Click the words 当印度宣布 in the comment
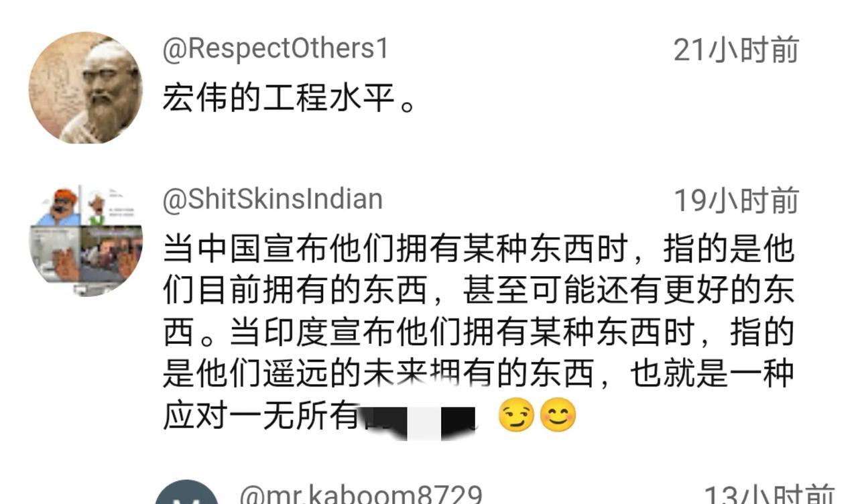This screenshot has width=858, height=504. click(312, 332)
